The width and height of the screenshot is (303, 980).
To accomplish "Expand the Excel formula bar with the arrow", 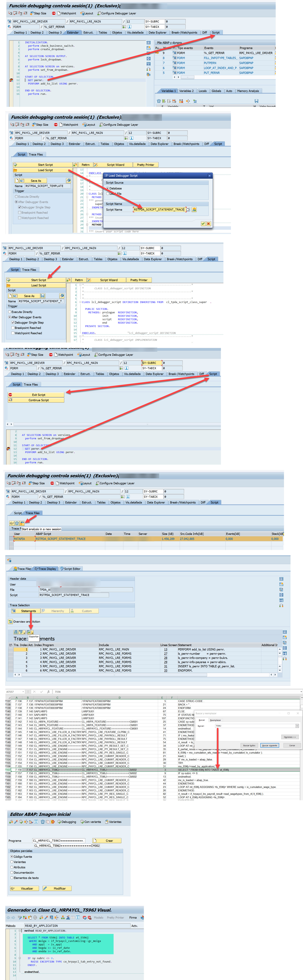I will 301,692.
